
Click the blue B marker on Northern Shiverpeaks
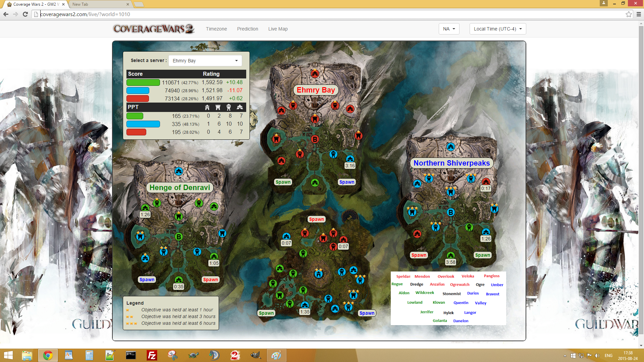(450, 212)
